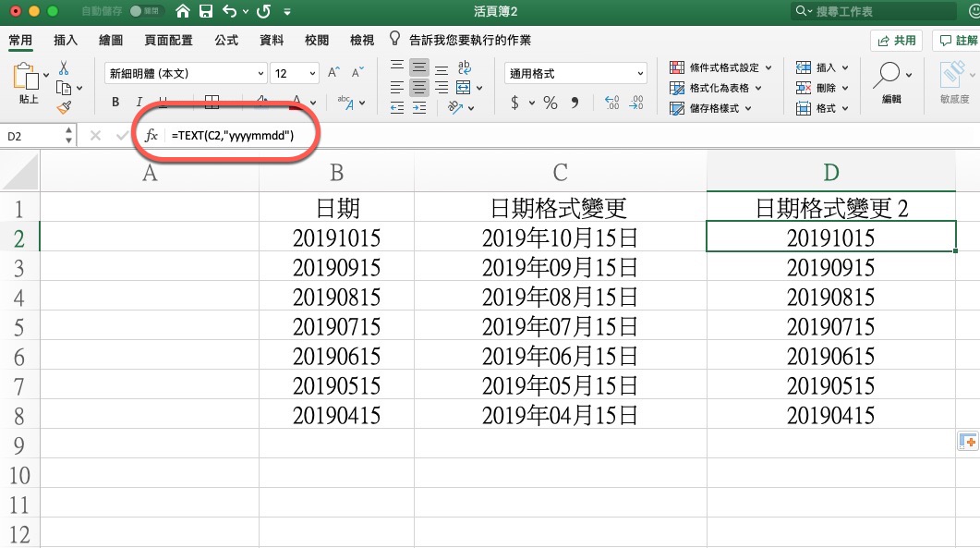Screen dimensions: 980x548
Task: Toggle italic formatting
Action: click(139, 103)
